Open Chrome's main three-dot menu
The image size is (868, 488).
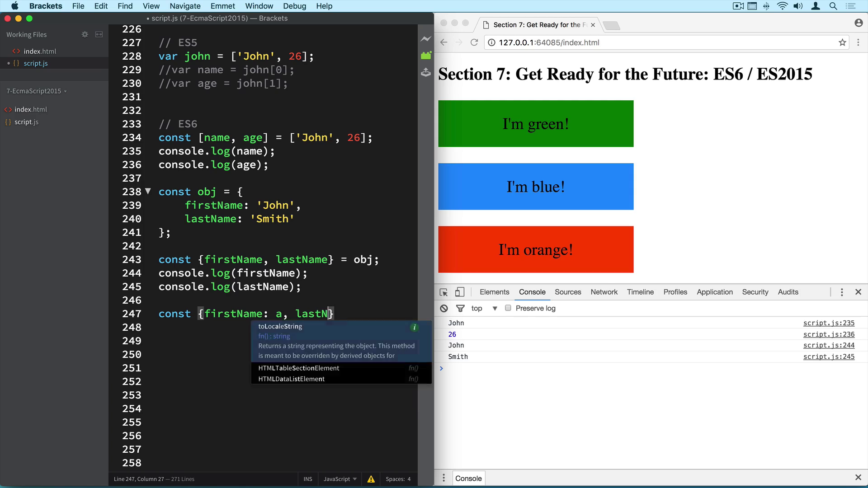858,42
